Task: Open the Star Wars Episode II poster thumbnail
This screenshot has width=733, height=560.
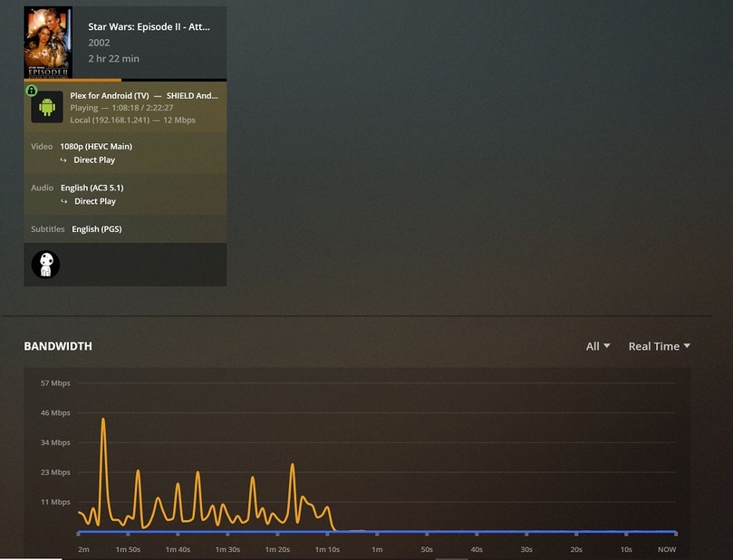Action: tap(48, 42)
